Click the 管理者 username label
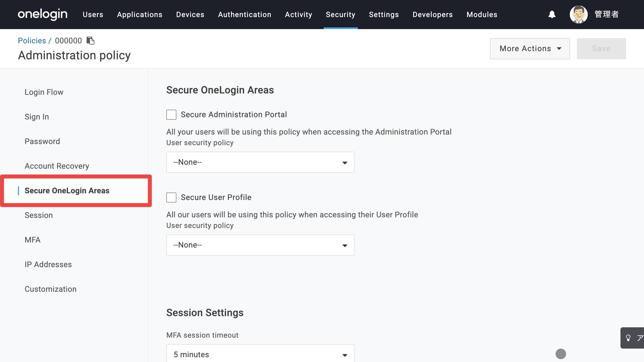644x362 pixels. tap(606, 14)
